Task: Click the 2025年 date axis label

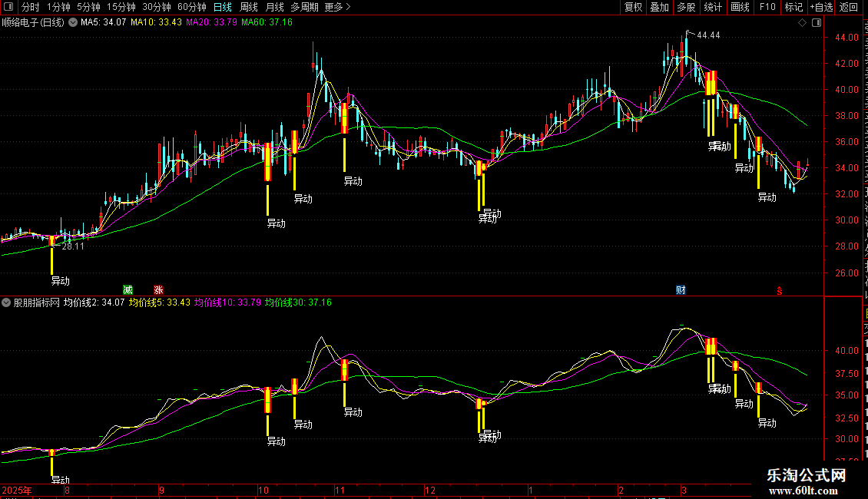Action: point(17,490)
